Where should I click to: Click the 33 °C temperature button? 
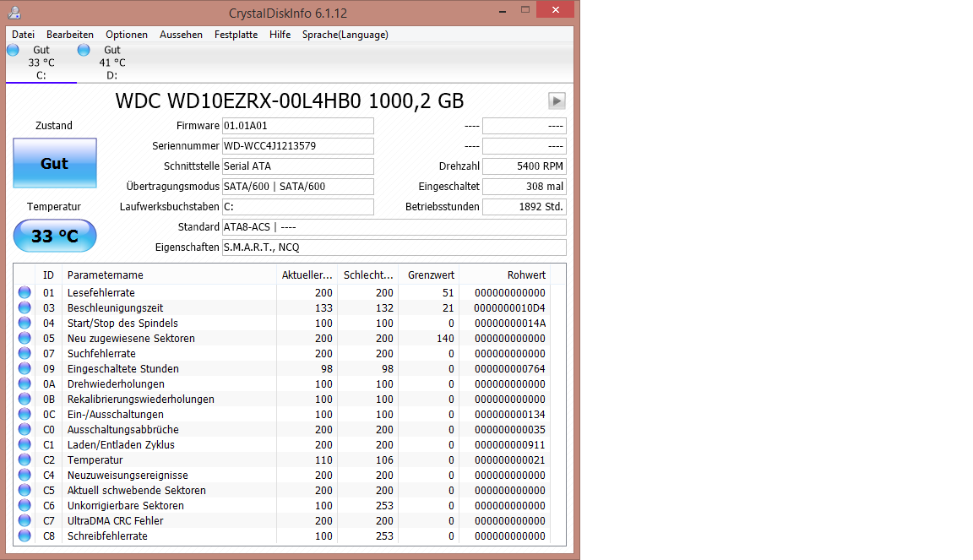coord(55,236)
